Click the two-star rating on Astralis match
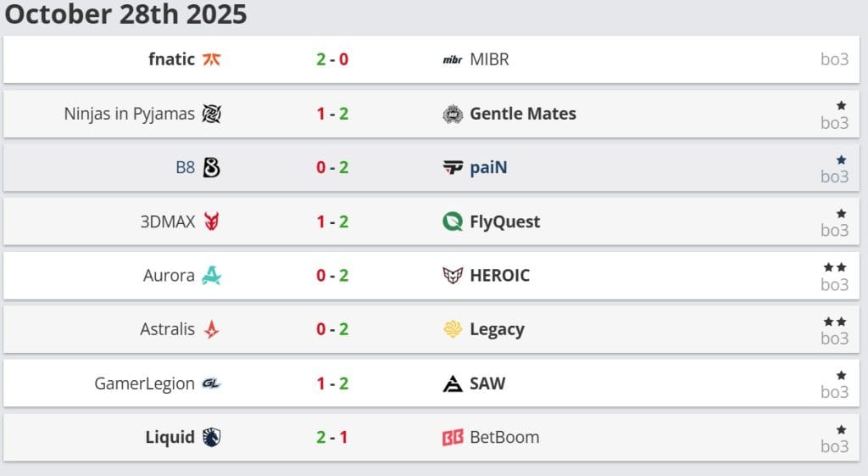Image resolution: width=868 pixels, height=476 pixels. pos(834,322)
